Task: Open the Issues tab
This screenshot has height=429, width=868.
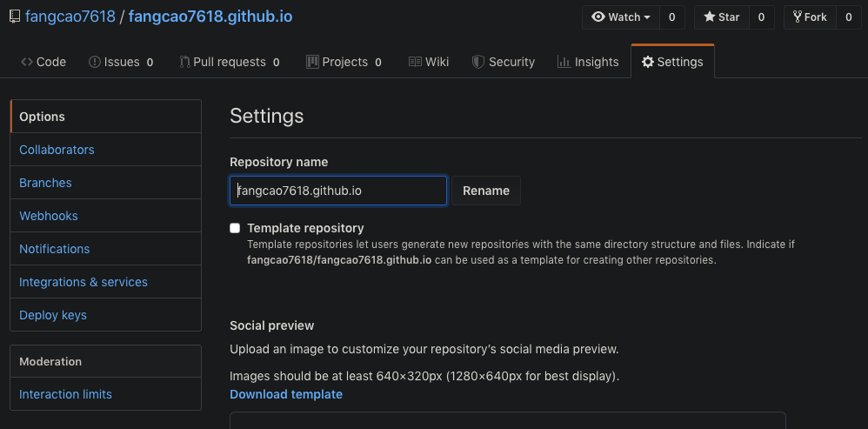Action: click(x=121, y=62)
